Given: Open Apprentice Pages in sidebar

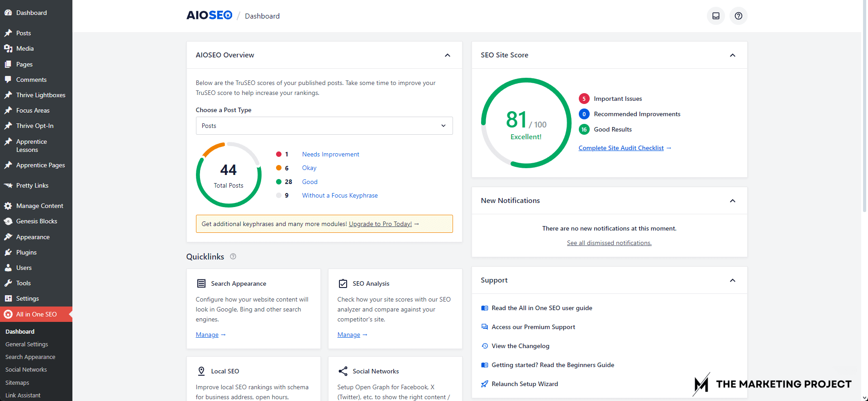Looking at the screenshot, I should point(36,165).
